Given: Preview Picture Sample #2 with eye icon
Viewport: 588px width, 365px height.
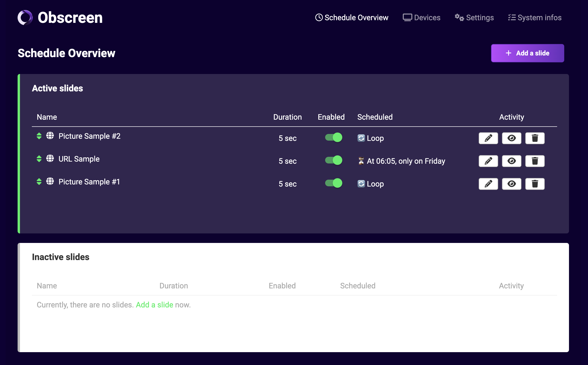Looking at the screenshot, I should coord(511,138).
